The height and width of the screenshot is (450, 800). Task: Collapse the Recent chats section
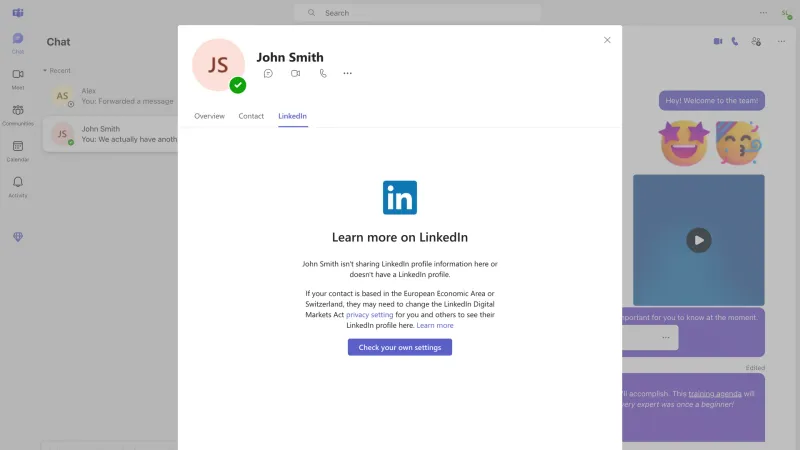coord(57,70)
